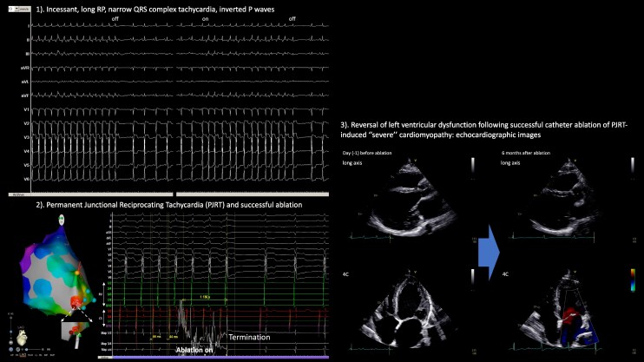The width and height of the screenshot is (644, 362).
Task: Click the color Doppler scale bar
Action: [x=633, y=280]
